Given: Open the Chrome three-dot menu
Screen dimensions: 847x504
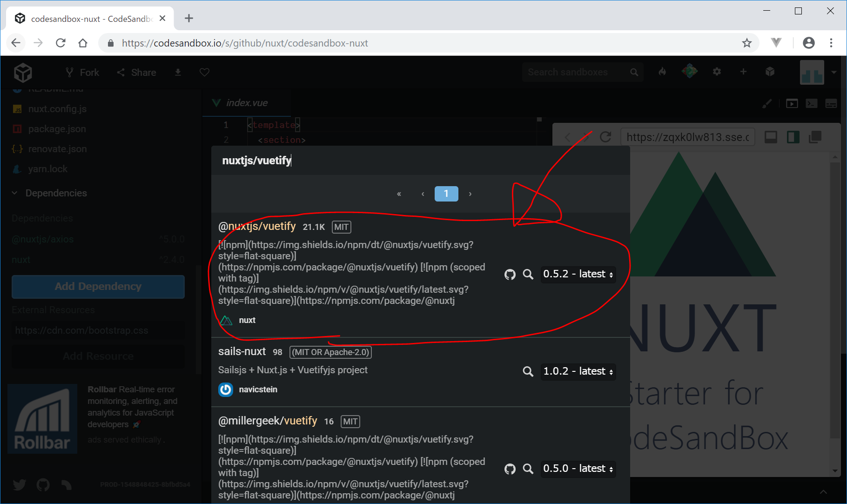Looking at the screenshot, I should 831,43.
